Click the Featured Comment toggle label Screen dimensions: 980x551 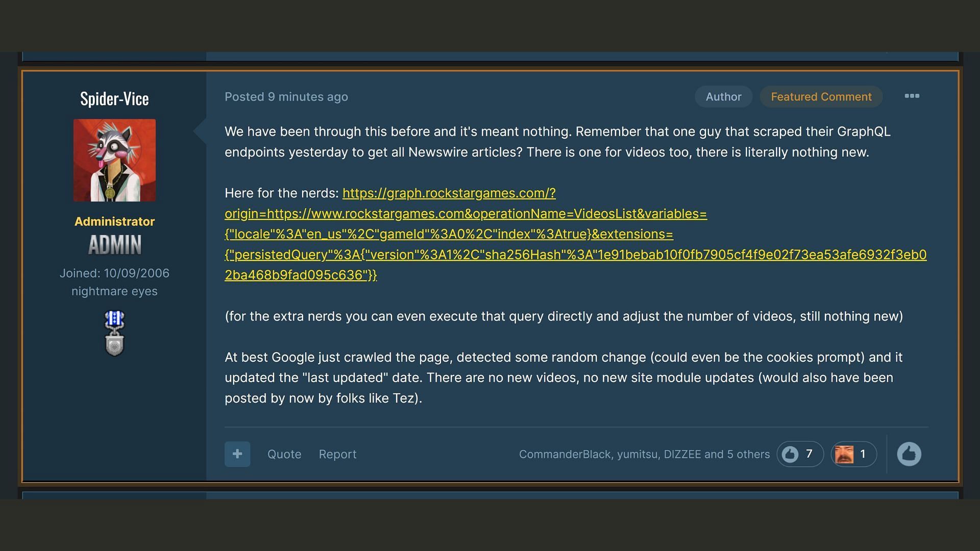point(821,95)
